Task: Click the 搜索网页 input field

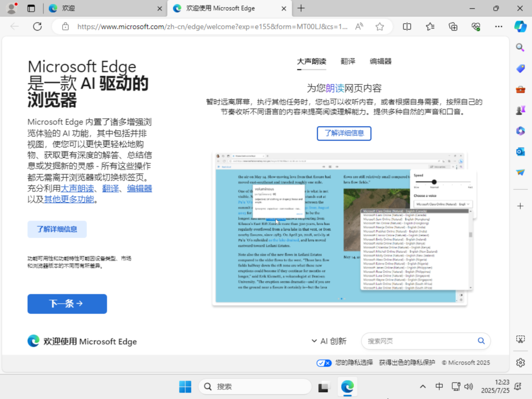Action: coord(420,341)
